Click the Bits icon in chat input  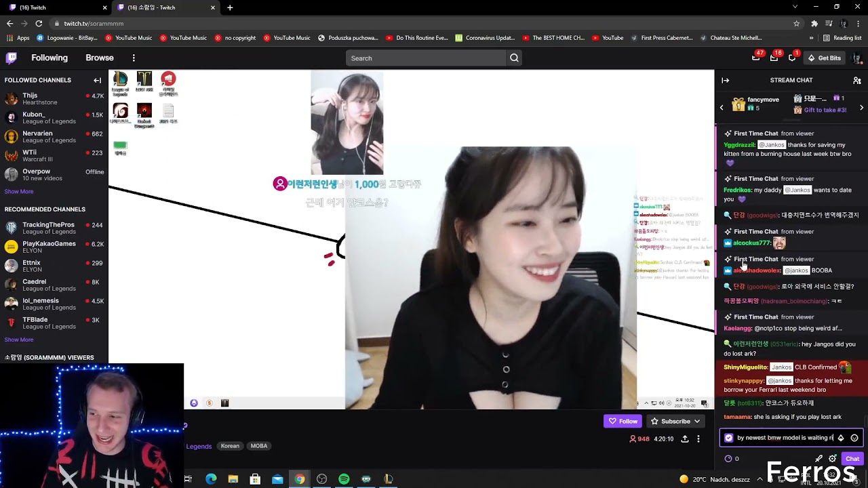pos(841,438)
